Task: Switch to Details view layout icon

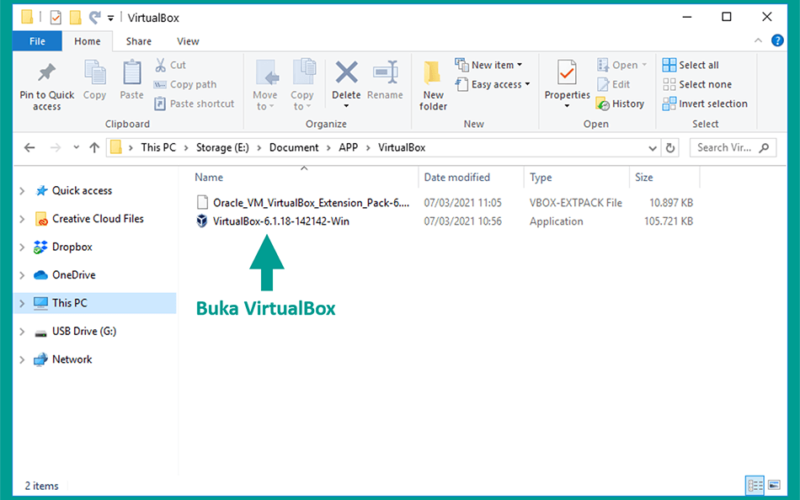Action: pos(755,485)
